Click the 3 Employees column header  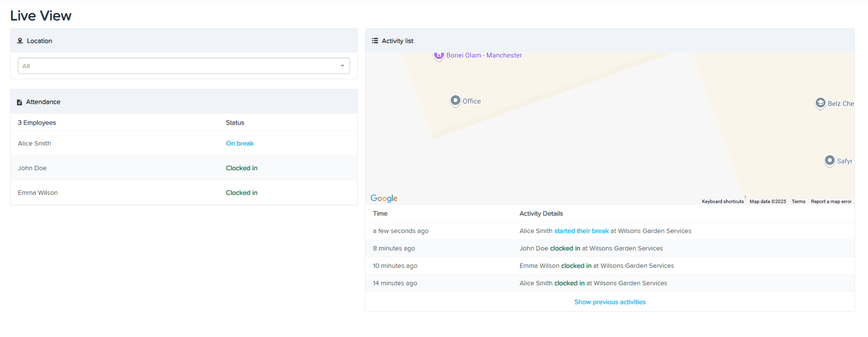pos(37,123)
